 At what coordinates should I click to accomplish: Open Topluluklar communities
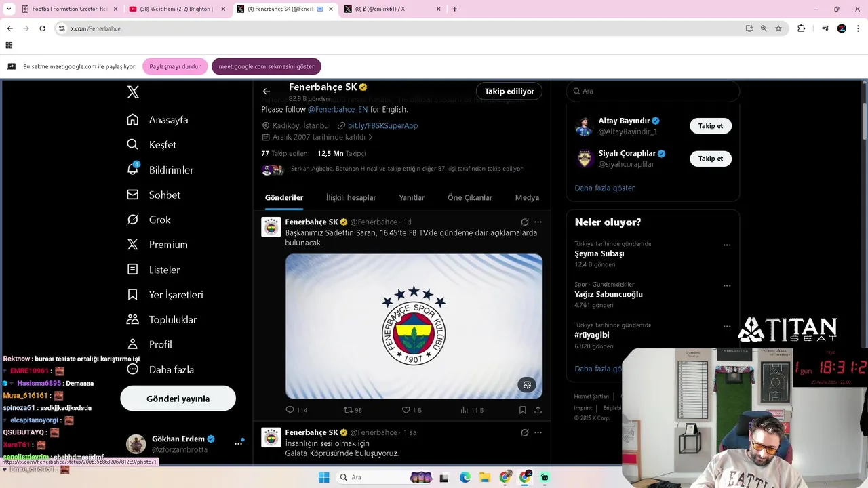pos(161,319)
